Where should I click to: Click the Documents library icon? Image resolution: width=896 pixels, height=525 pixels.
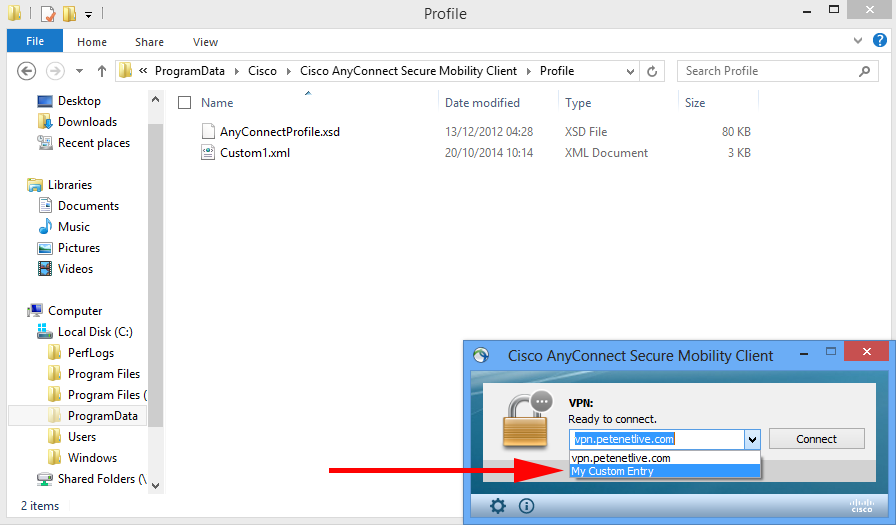coord(45,206)
